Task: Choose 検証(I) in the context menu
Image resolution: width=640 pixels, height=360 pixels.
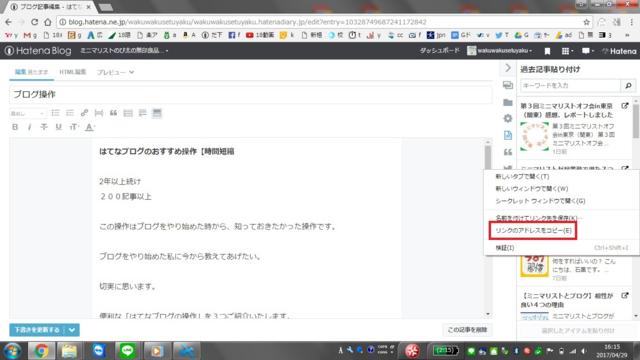Action: (x=561, y=248)
